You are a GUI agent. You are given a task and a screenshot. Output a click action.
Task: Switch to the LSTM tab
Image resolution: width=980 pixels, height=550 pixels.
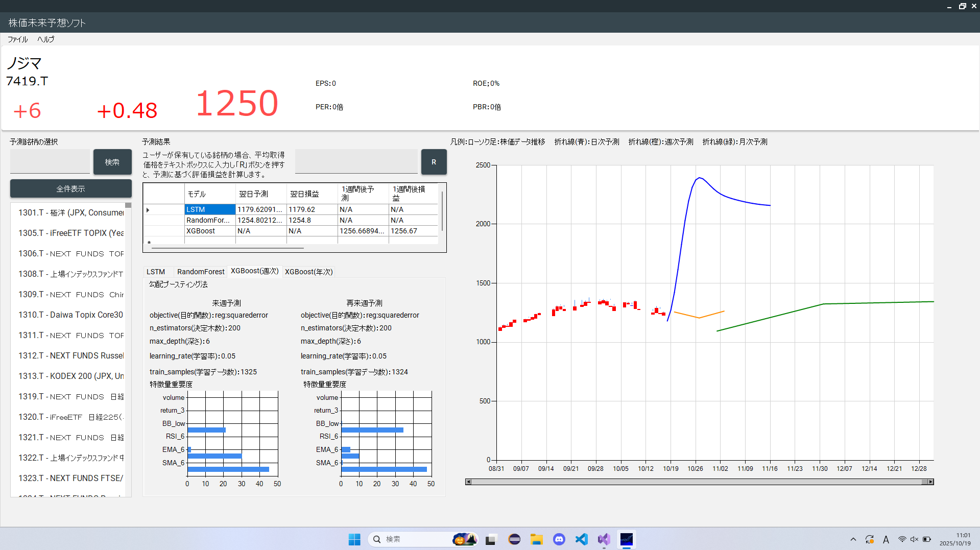click(x=156, y=272)
